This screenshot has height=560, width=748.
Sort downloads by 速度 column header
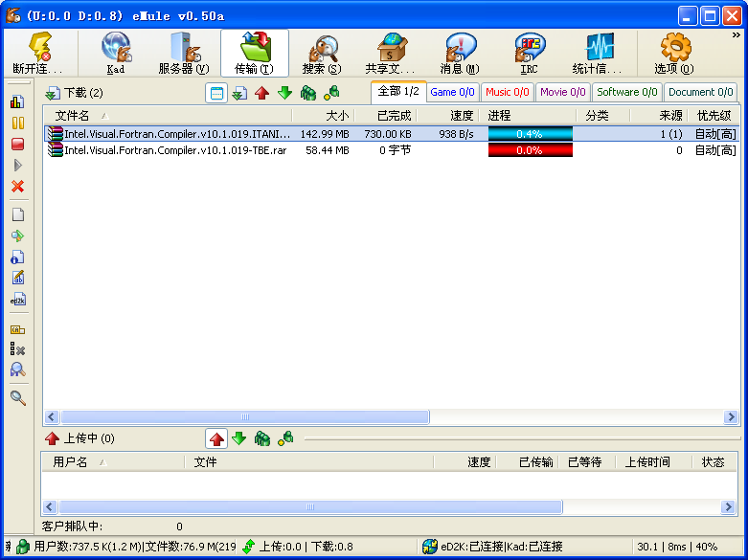tap(447, 116)
